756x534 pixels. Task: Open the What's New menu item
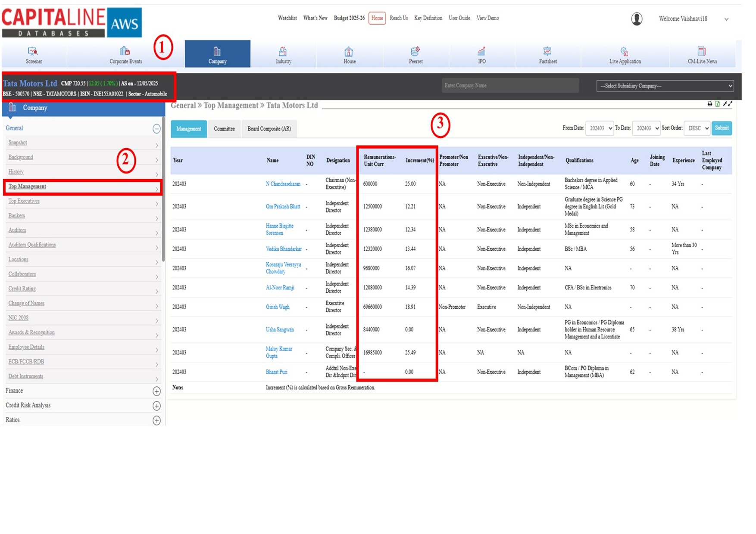pyautogui.click(x=315, y=18)
